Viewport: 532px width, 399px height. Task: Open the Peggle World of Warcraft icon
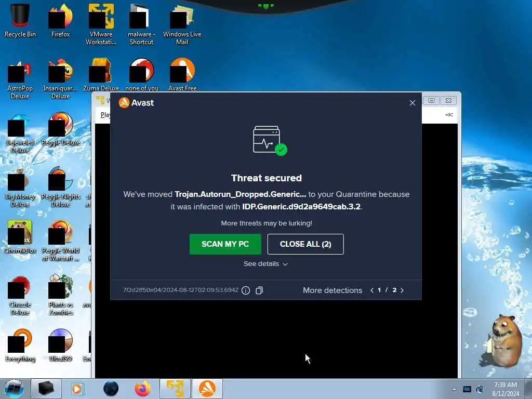[60, 241]
